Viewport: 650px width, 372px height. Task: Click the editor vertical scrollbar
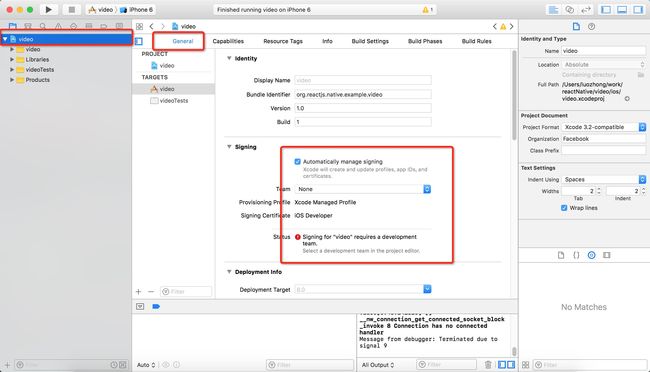tap(514, 95)
